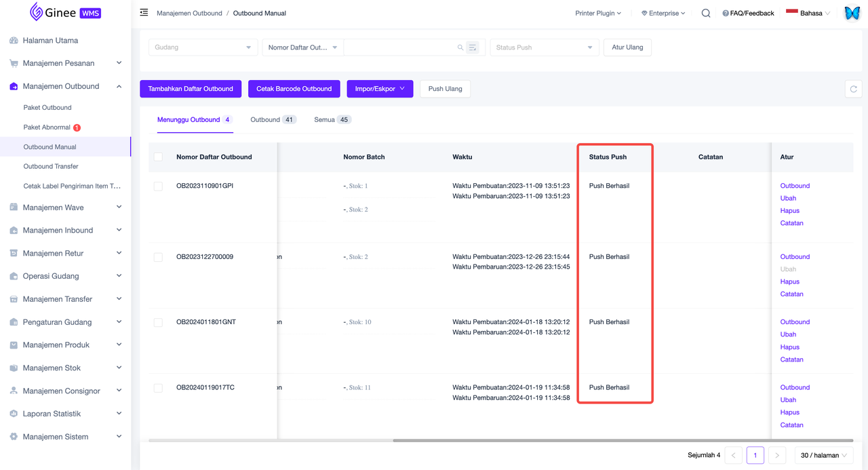Tick the checkbox for OB2023110901GPI

tap(158, 187)
